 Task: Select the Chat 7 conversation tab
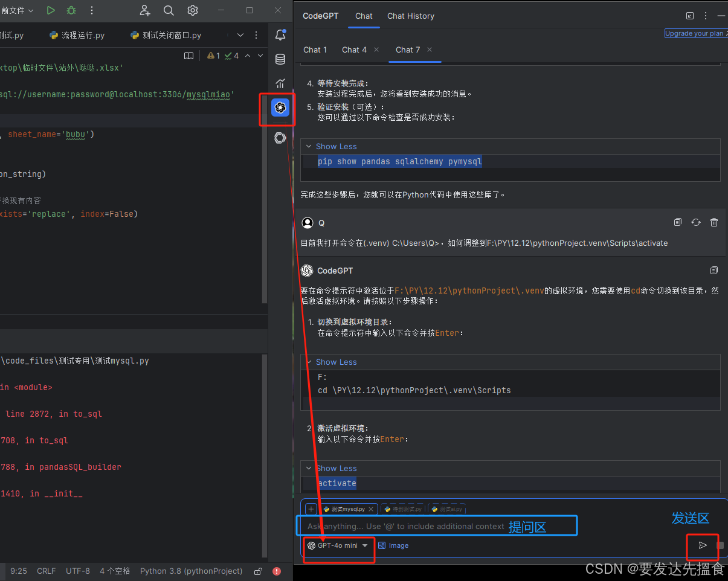coord(408,50)
